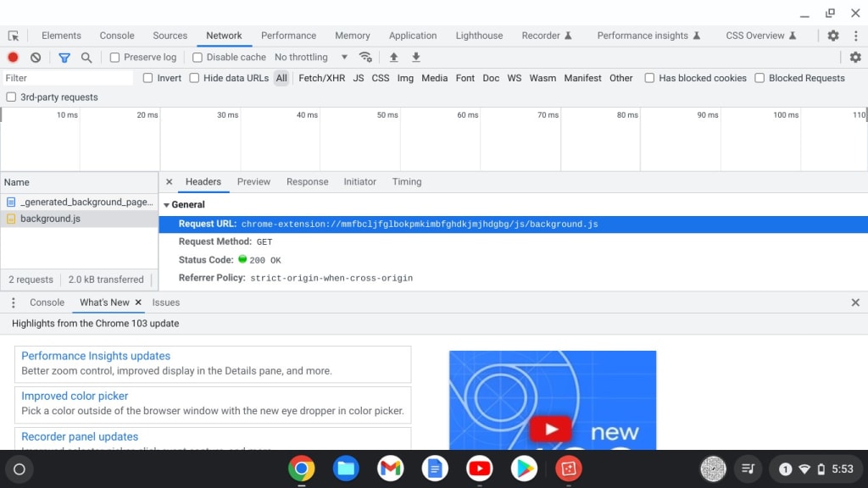868x488 pixels.
Task: Export HAR file download arrow
Action: click(415, 57)
